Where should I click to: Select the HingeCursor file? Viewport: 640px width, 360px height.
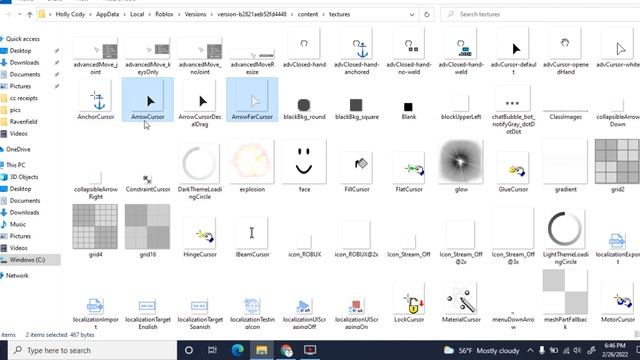click(x=200, y=238)
